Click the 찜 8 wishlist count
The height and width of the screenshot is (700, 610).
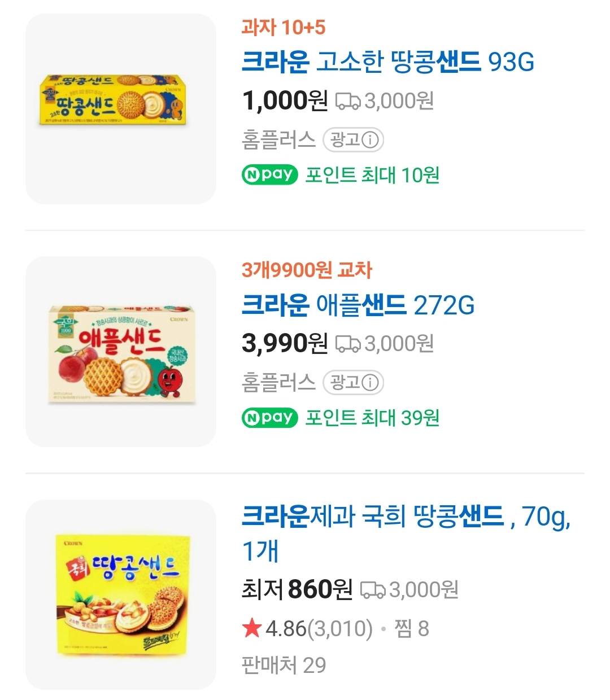[x=411, y=628]
